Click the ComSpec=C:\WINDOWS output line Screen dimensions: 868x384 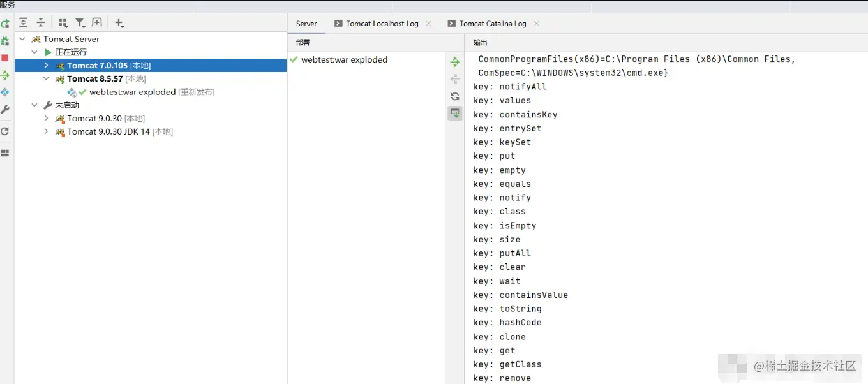(x=573, y=73)
